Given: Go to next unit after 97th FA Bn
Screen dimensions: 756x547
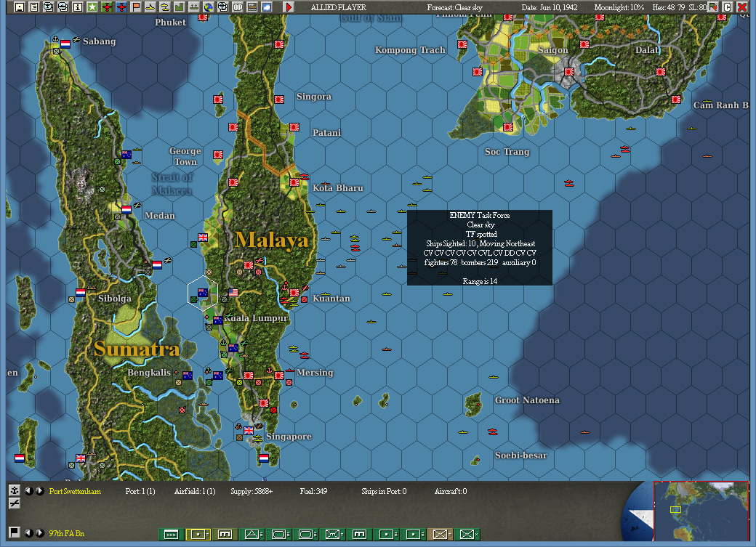Looking at the screenshot, I should (x=40, y=533).
